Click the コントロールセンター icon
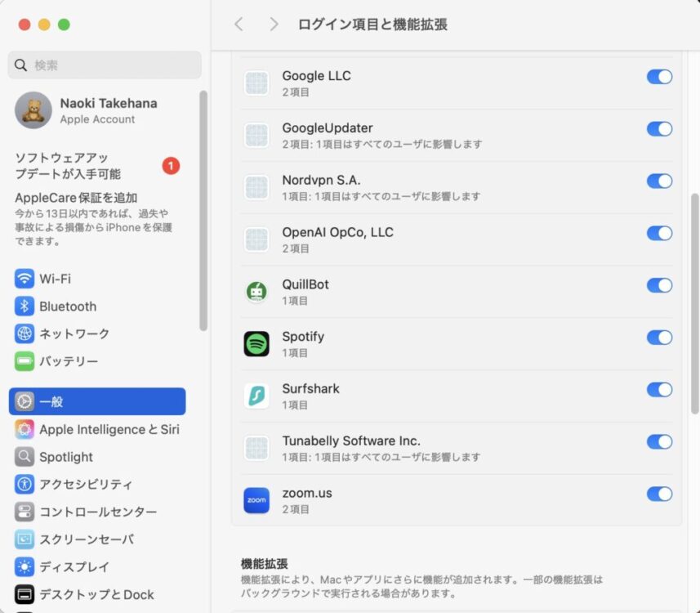 (x=25, y=512)
